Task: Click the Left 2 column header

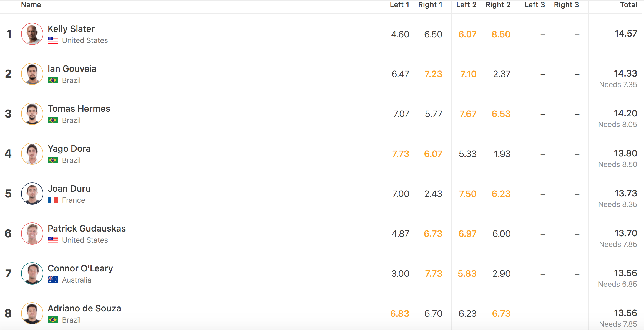Action: pos(466,5)
